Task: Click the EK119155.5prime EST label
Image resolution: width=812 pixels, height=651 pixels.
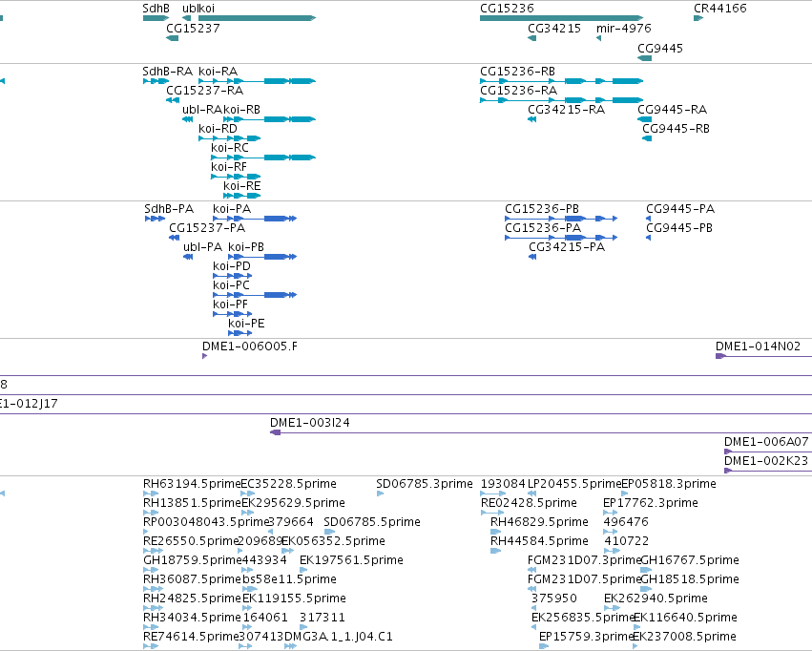Action: tap(294, 599)
